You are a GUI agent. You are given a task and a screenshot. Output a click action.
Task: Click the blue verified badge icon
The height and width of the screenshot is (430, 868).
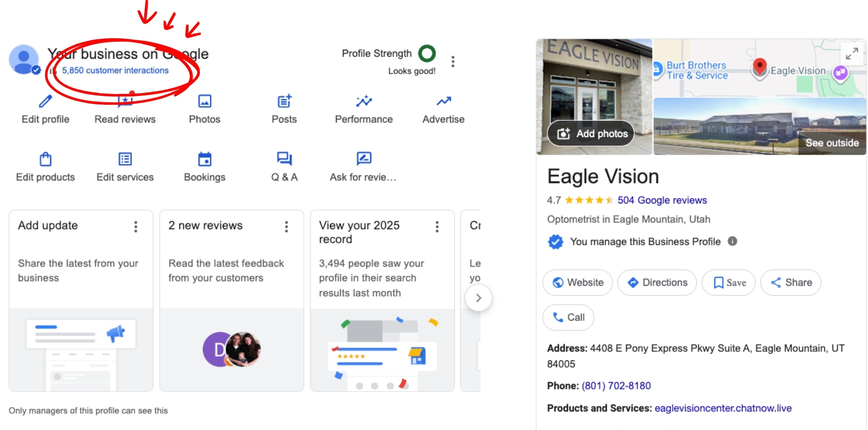tap(556, 241)
